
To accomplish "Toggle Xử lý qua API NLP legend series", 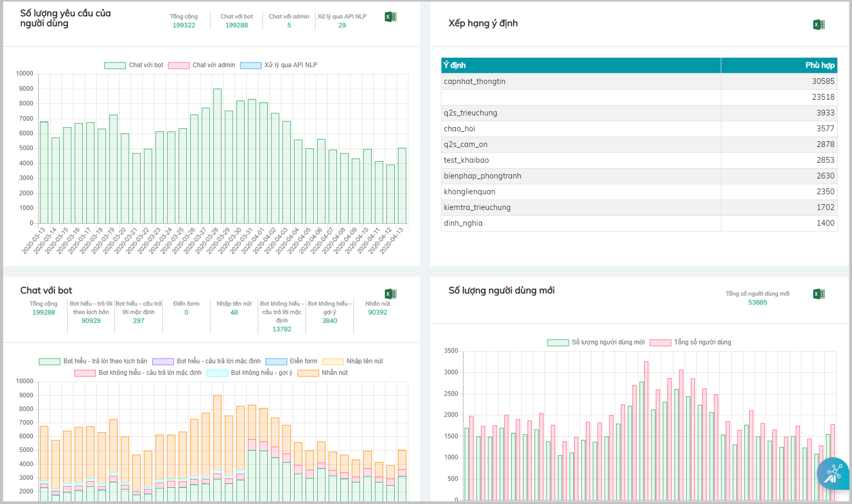I will pyautogui.click(x=279, y=65).
